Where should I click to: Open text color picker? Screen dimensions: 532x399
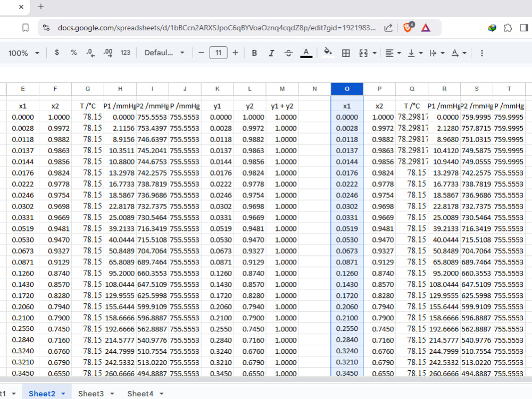[x=306, y=53]
